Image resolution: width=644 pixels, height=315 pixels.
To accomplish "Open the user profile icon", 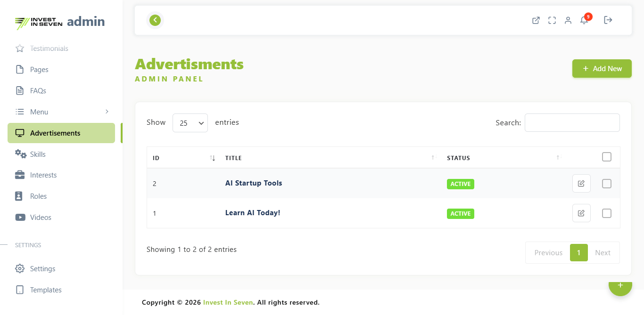I will [568, 20].
